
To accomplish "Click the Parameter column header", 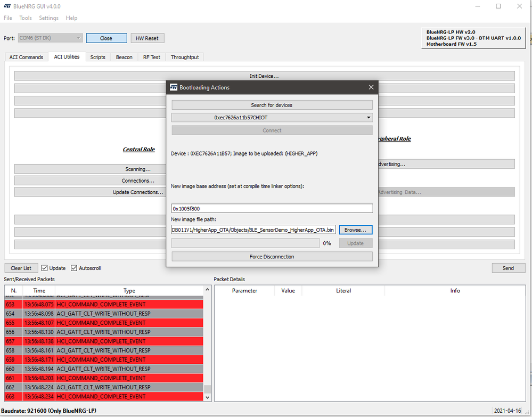I will click(x=244, y=290).
